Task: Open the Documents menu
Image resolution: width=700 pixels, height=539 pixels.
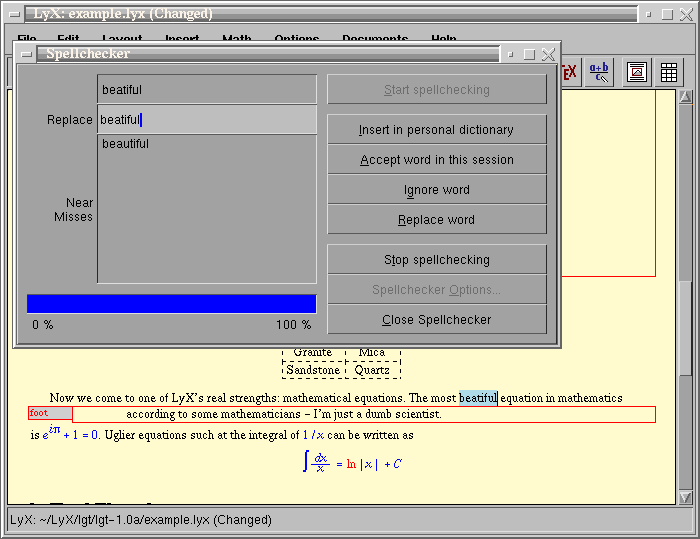Action: click(375, 38)
